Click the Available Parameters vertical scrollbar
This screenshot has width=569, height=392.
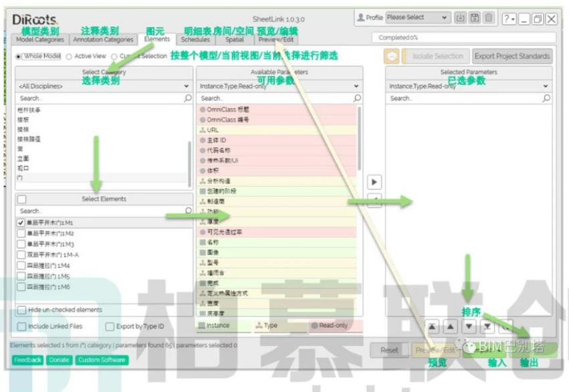coord(359,138)
